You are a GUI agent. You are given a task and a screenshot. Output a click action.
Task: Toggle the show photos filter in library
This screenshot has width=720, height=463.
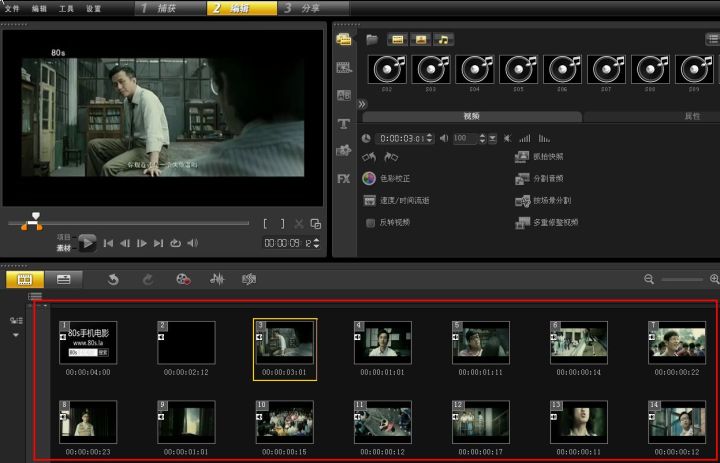[x=421, y=40]
